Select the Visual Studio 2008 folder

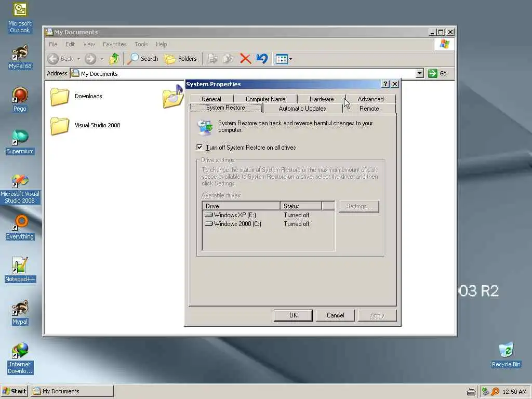86,126
